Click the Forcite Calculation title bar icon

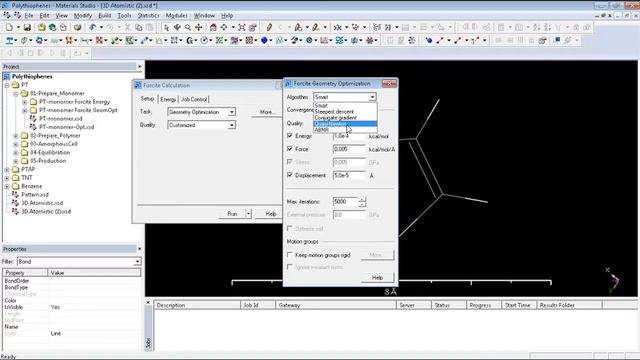(x=138, y=85)
